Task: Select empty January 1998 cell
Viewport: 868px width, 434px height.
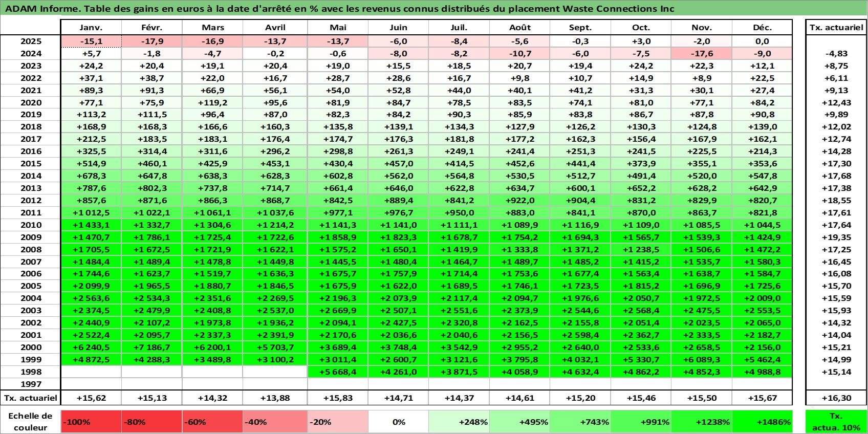Action: coord(91,372)
